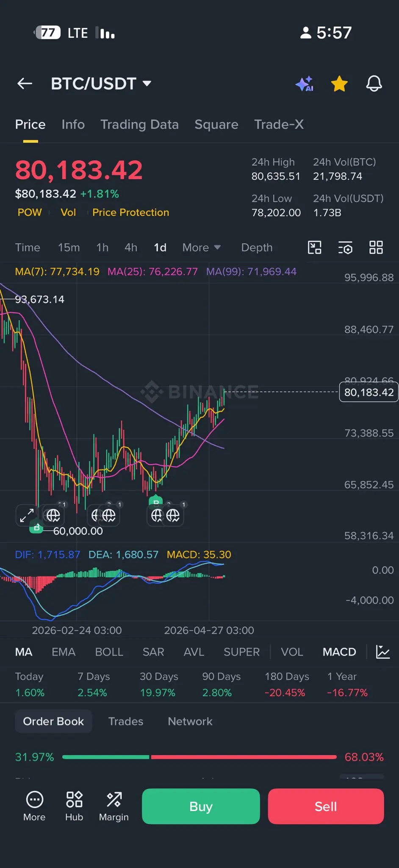Select the Time chart interval
The image size is (399, 868).
coord(28,248)
